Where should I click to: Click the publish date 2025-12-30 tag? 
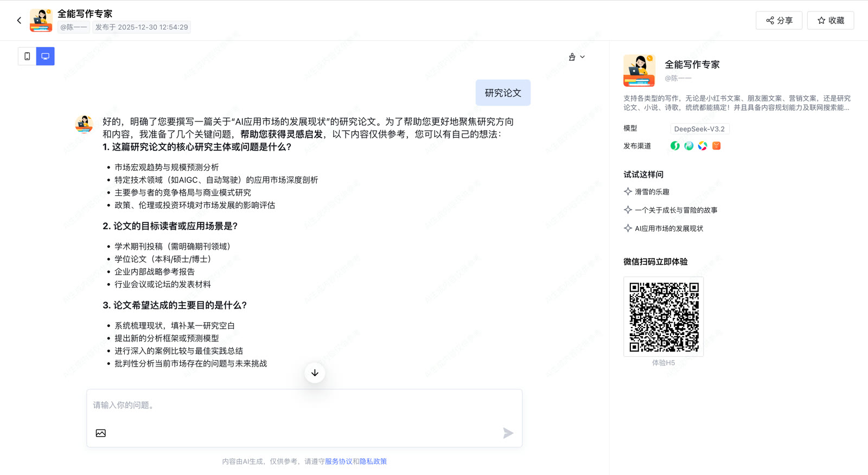[142, 27]
